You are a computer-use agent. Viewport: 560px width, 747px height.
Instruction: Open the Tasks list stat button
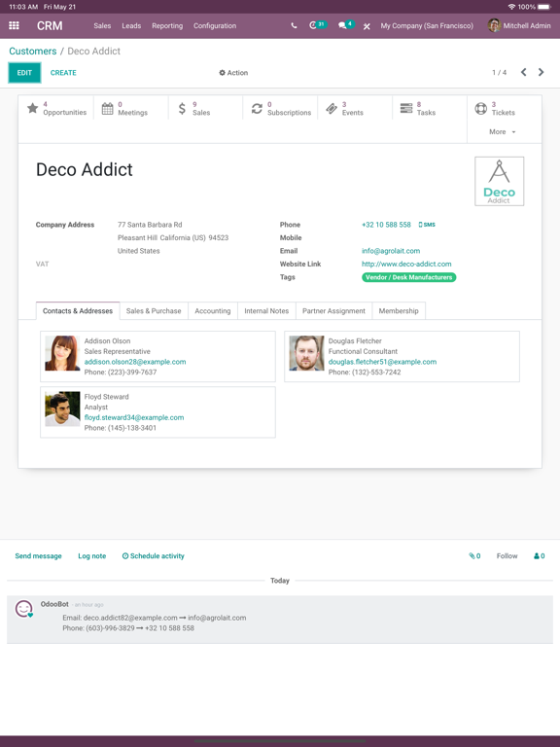click(430, 108)
